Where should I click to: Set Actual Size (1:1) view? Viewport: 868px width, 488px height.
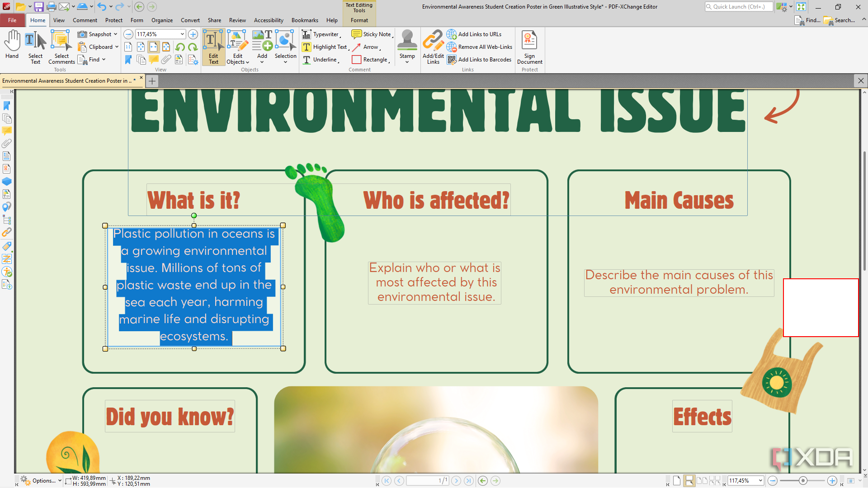(x=128, y=47)
